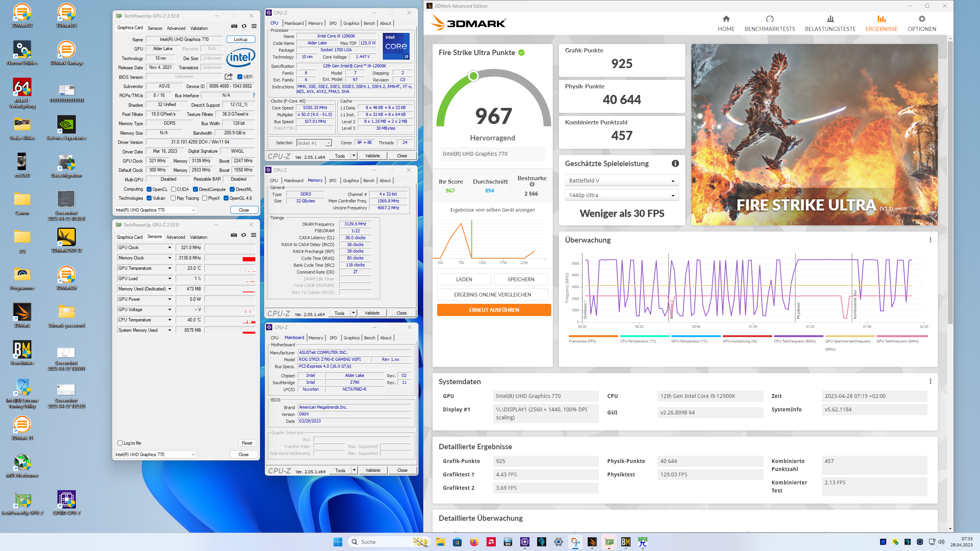
Task: Open Norton Utilities desktop shortcut
Action: coord(22,53)
